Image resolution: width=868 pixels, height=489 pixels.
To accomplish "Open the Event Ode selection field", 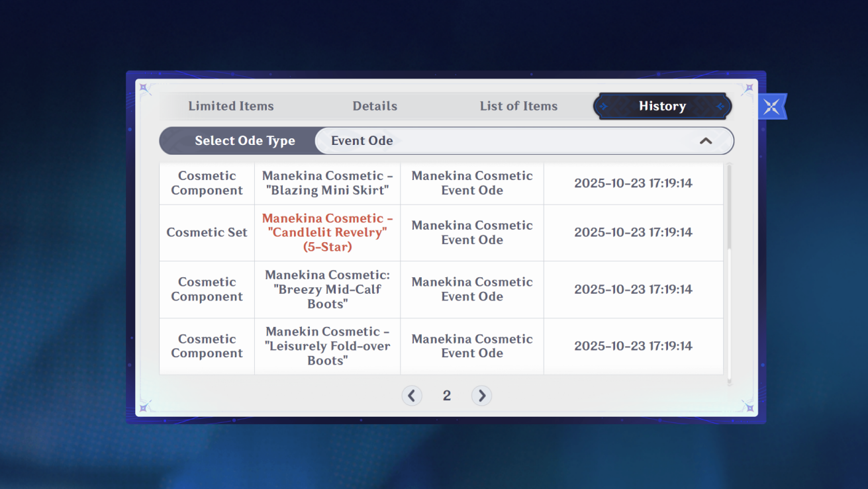I will click(x=524, y=141).
